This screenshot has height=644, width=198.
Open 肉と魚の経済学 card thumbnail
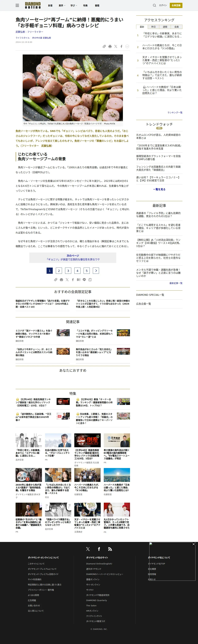(29, 475)
